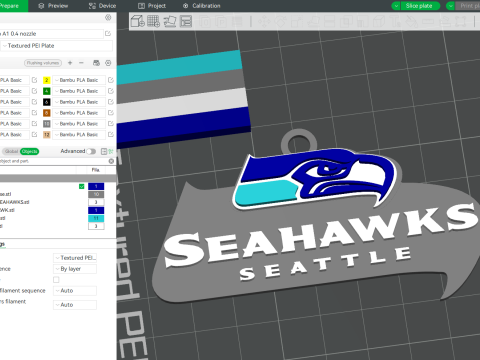Tick the empty checkbox below By layer
This screenshot has height=360, width=480.
pyautogui.click(x=56, y=280)
